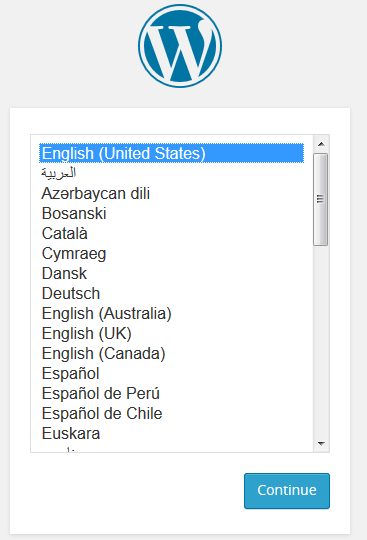Pick Dansk in the language list
The height and width of the screenshot is (540, 367).
coord(171,273)
